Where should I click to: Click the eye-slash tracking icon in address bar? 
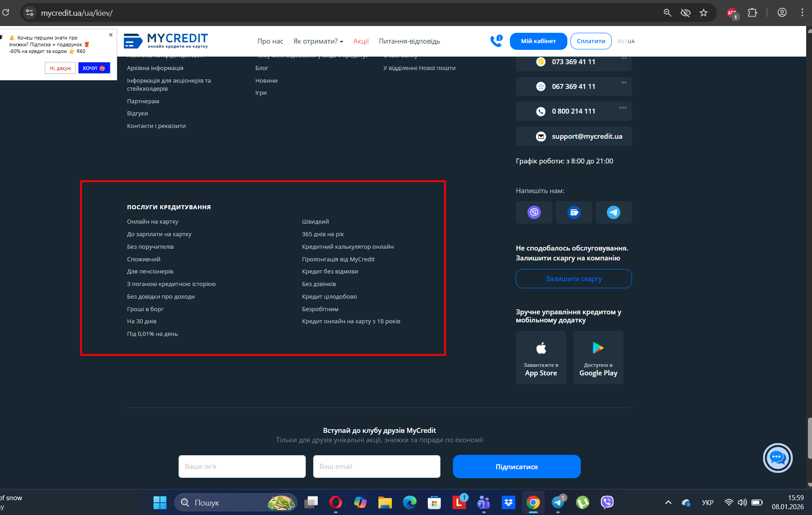tap(685, 13)
